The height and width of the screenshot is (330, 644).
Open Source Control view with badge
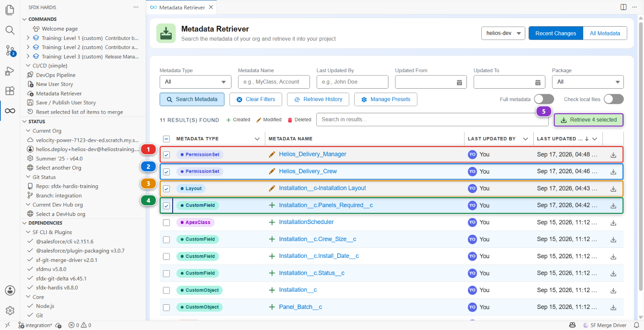(10, 51)
